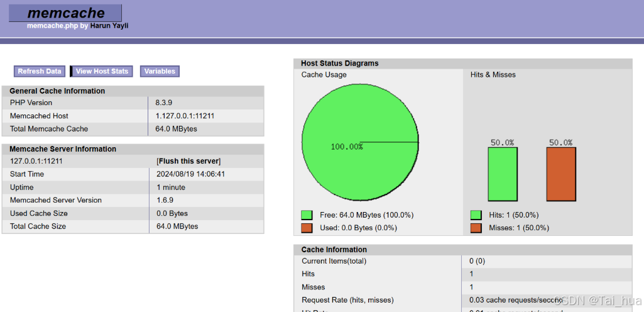Image resolution: width=644 pixels, height=312 pixels.
Task: Click the Start Time label
Action: (26, 174)
